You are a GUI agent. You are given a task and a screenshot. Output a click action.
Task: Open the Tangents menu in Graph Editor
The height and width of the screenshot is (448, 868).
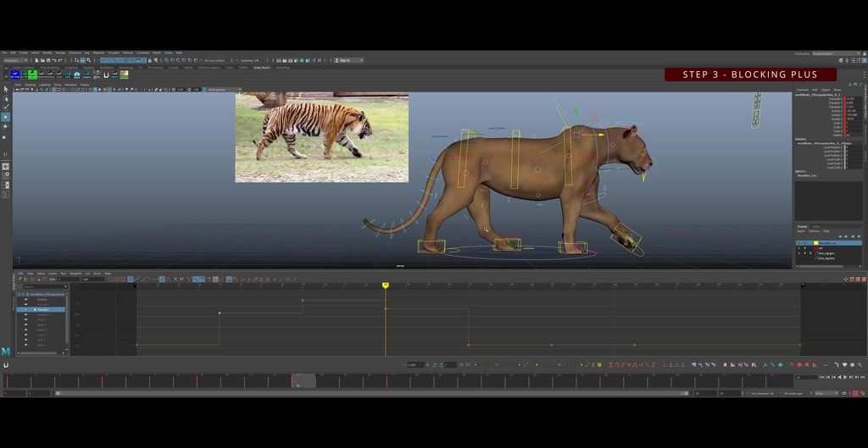[75, 274]
